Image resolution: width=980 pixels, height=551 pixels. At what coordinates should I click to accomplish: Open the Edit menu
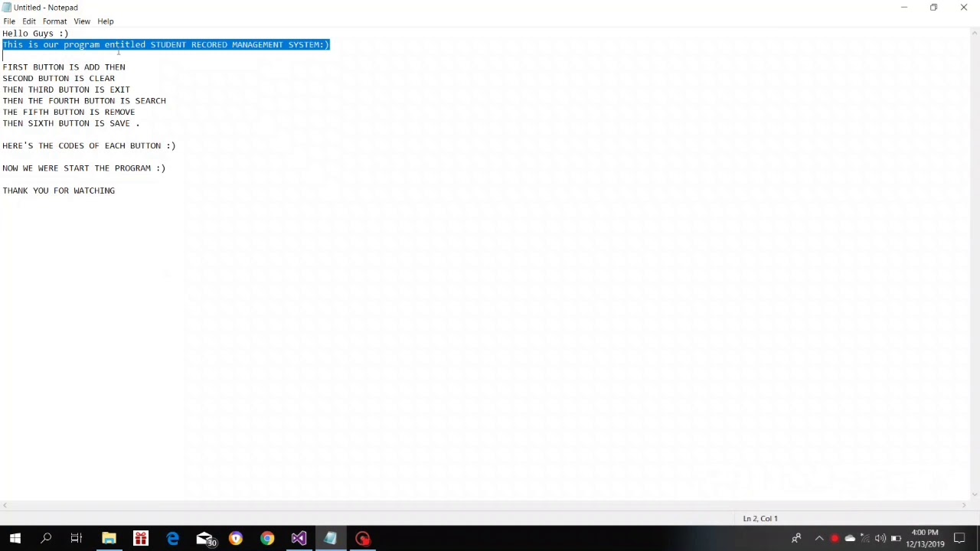[x=29, y=21]
